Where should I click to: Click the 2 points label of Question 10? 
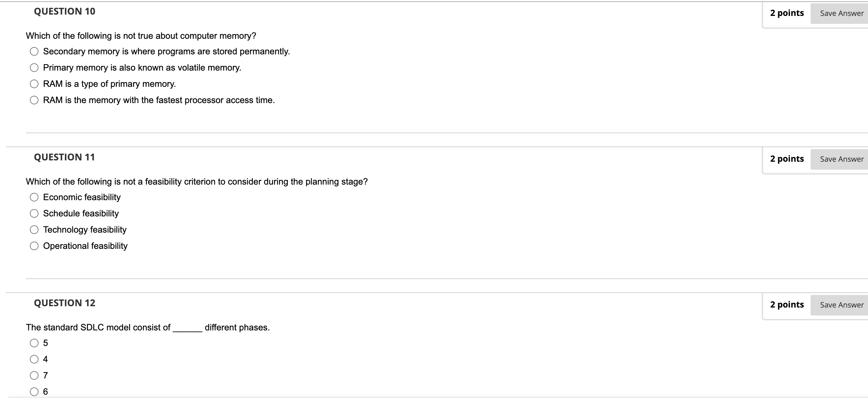click(787, 13)
